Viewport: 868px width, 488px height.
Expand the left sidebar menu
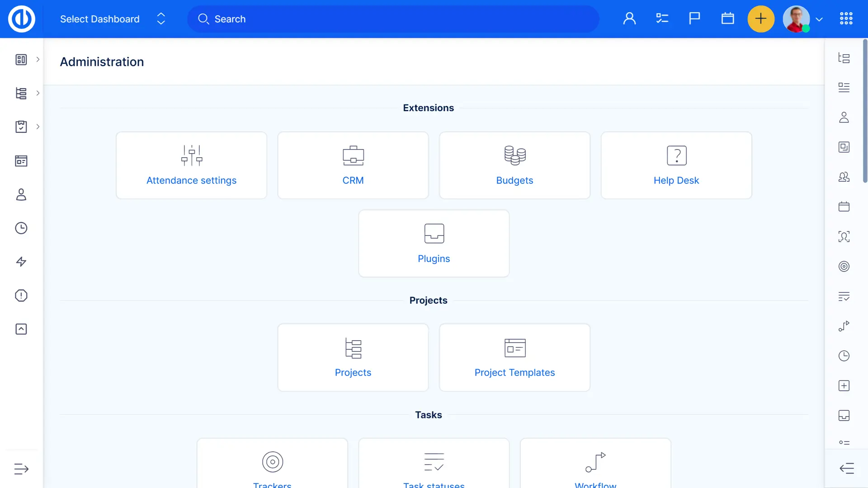21,469
